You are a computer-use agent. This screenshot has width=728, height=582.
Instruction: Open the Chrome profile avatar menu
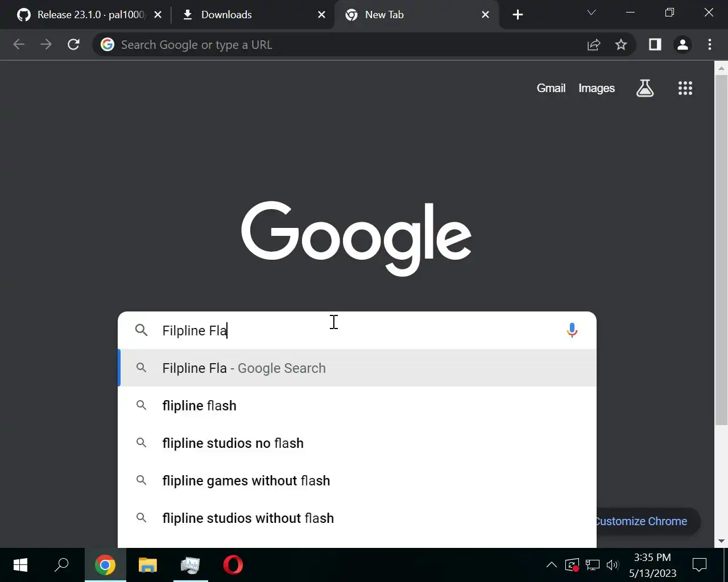pyautogui.click(x=682, y=44)
